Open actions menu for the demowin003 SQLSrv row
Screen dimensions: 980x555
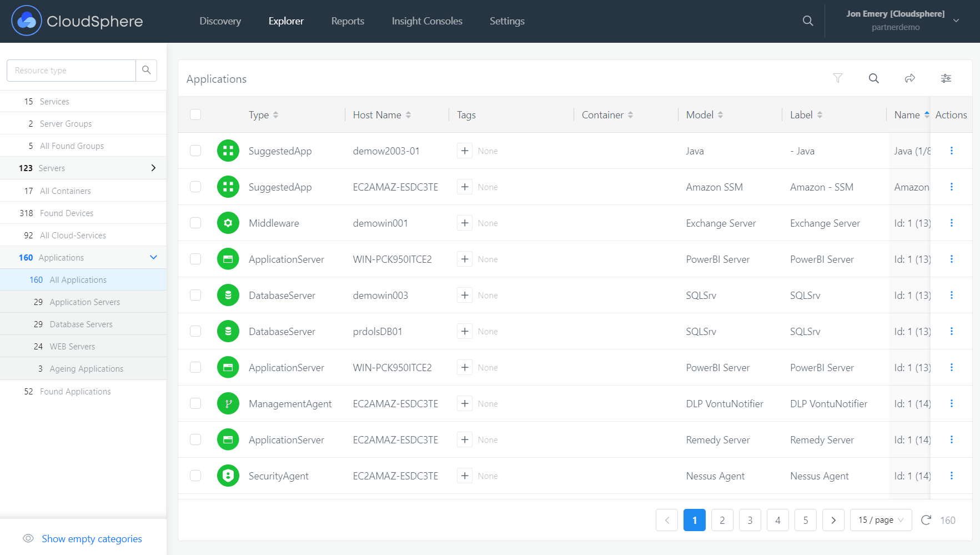[x=952, y=295]
